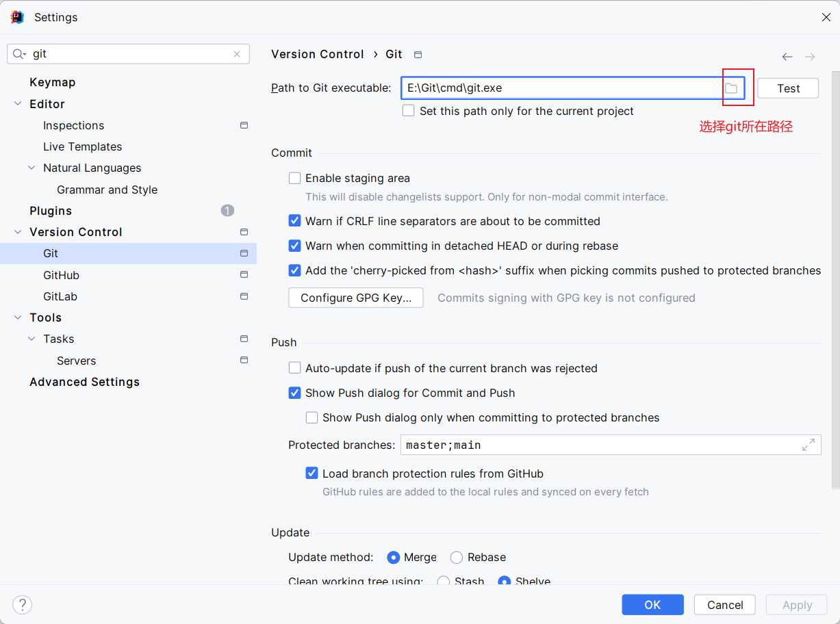This screenshot has width=840, height=624.
Task: Click the project-level icon beside Inspections
Action: pos(244,125)
